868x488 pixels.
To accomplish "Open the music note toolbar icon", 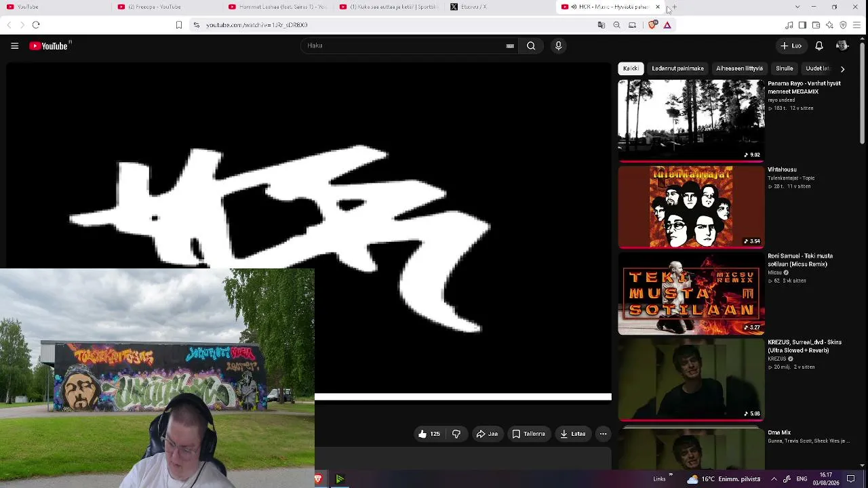I will pos(789,25).
